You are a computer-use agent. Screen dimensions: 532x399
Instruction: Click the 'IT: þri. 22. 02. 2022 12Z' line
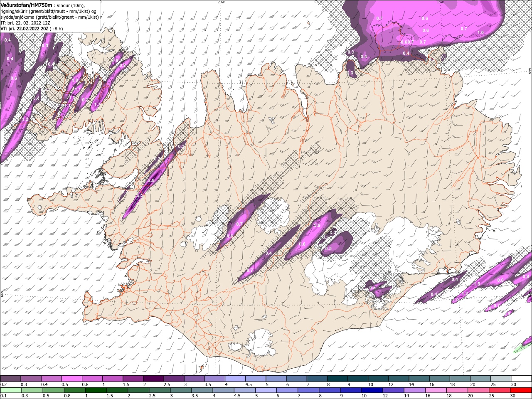pos(25,23)
